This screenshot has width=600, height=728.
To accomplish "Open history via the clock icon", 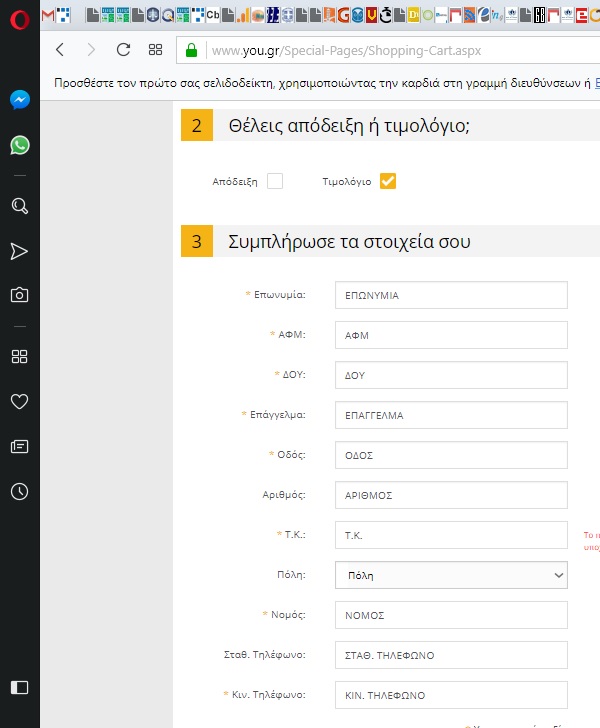I will [x=19, y=491].
